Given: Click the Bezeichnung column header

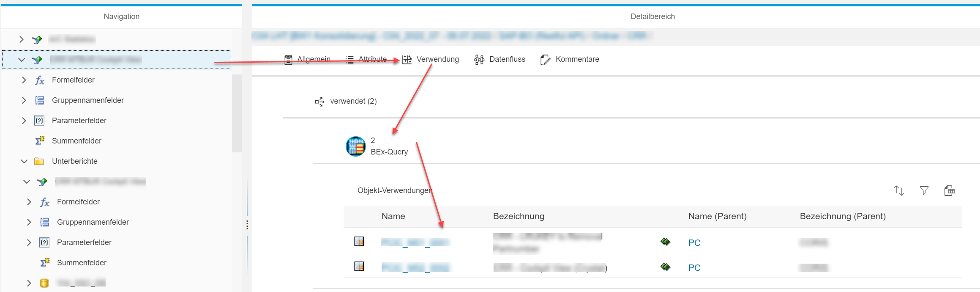Looking at the screenshot, I should (x=519, y=216).
